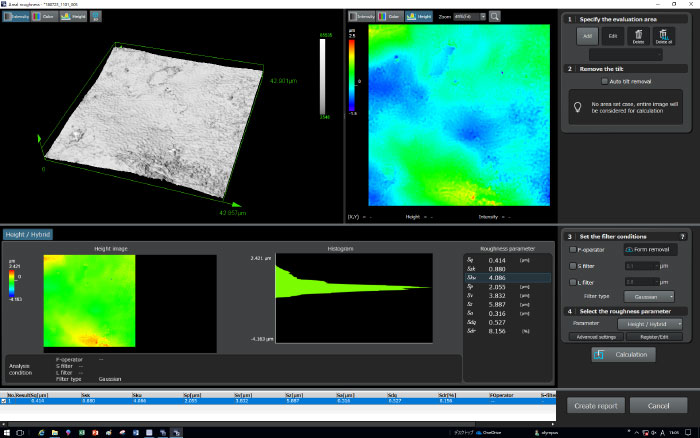Switch 3D view to Height mode

pyautogui.click(x=73, y=17)
